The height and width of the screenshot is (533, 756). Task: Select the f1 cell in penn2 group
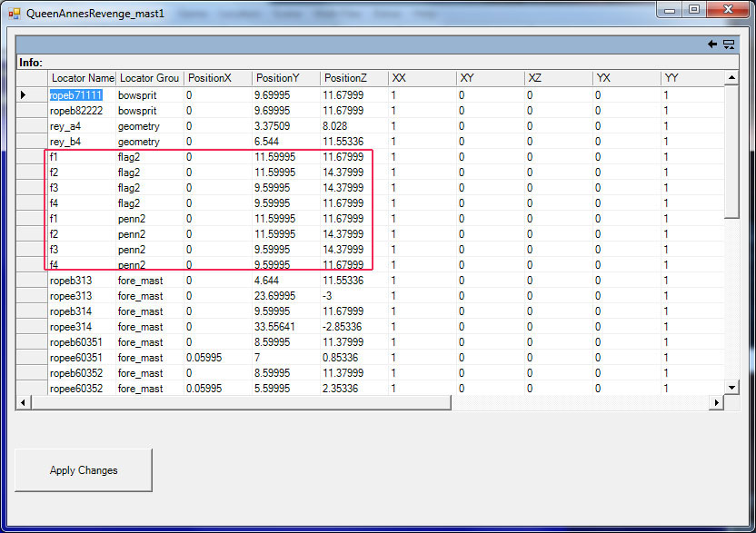point(82,218)
